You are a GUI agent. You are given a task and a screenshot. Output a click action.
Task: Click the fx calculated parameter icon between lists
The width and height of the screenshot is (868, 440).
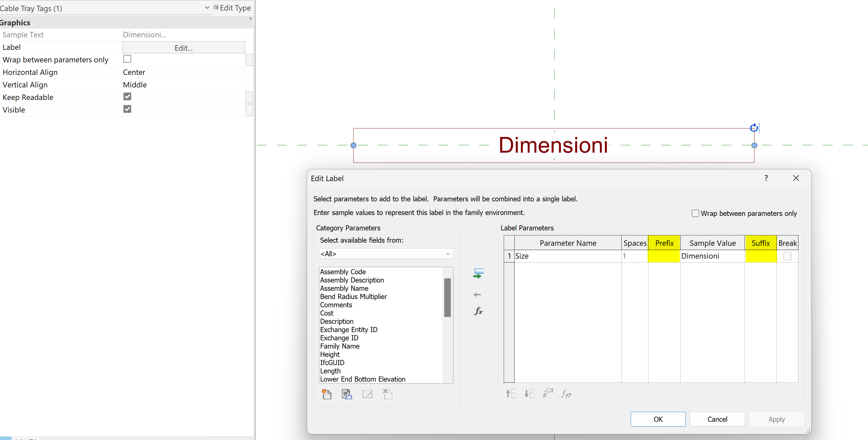[478, 311]
